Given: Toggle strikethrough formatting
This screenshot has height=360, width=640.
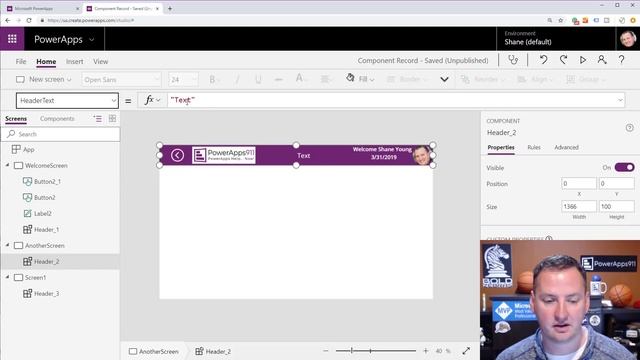Looking at the screenshot, I should click(x=279, y=80).
